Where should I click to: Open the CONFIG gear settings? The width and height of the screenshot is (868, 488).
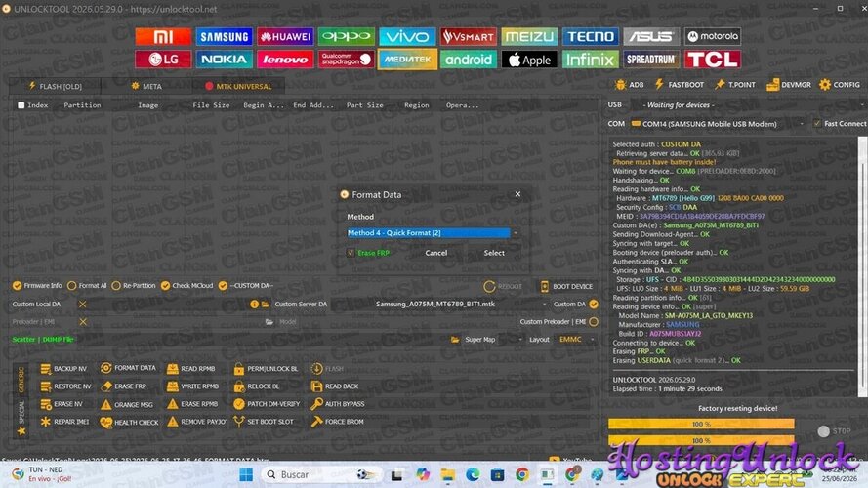coord(840,85)
